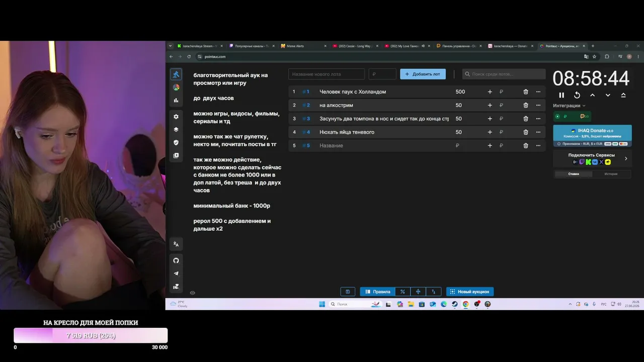Open the auction gavel page in sidebar

click(176, 74)
